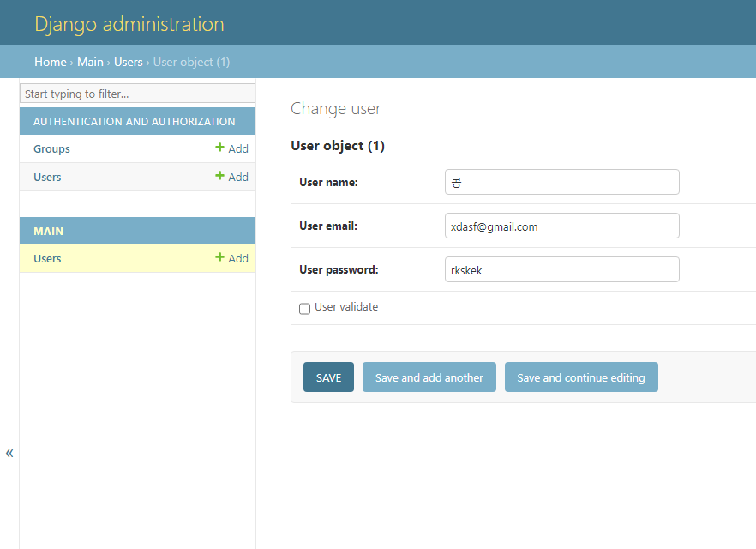Click the Change user heading
The width and height of the screenshot is (756, 549).
[x=336, y=109]
